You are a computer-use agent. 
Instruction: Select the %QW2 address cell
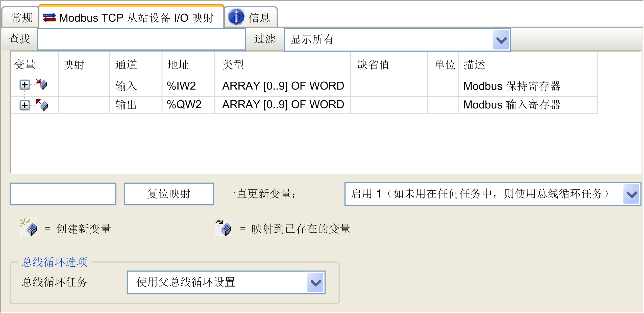(x=184, y=104)
